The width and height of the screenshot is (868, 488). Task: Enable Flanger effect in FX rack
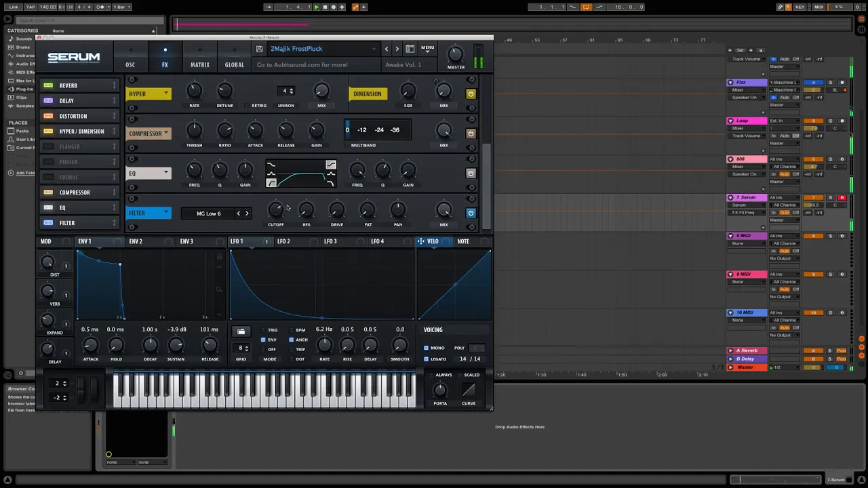click(x=48, y=146)
